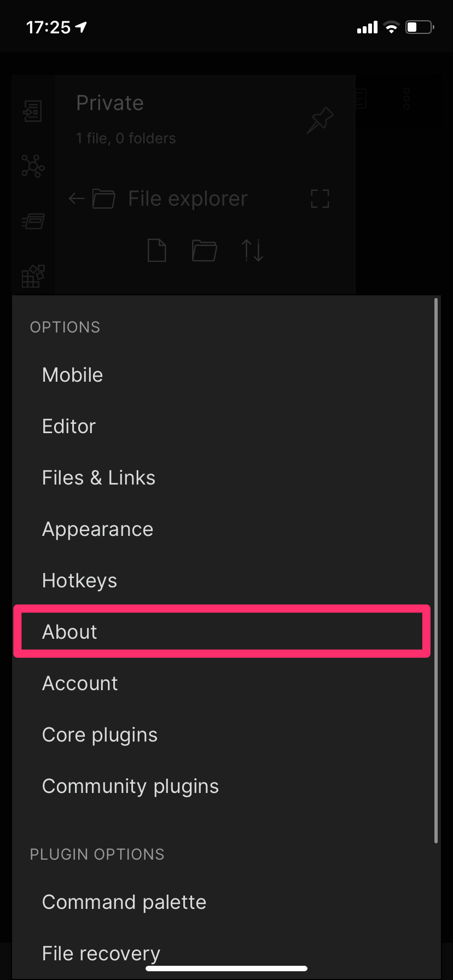Create a new folder from the explorer toolbar
The image size is (453, 980).
204,250
